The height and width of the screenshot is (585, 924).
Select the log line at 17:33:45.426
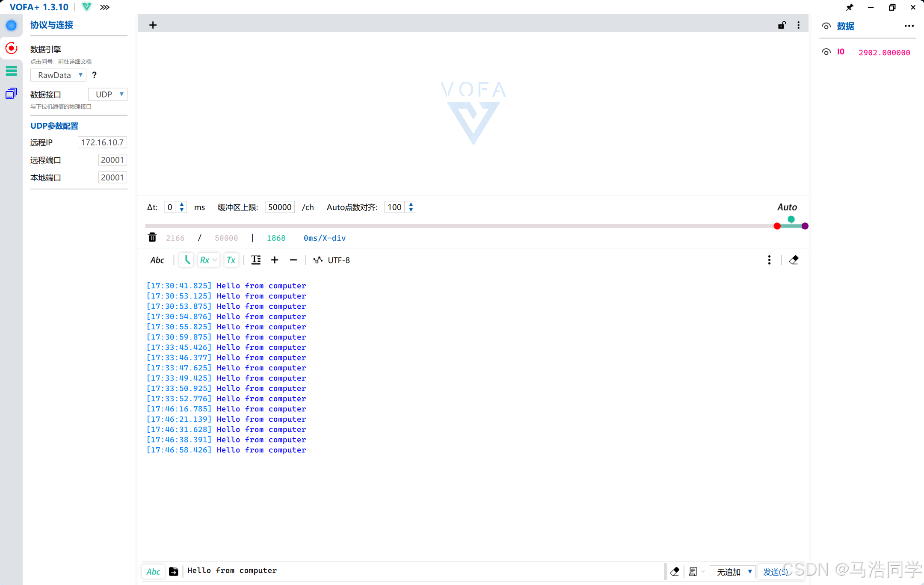point(226,347)
